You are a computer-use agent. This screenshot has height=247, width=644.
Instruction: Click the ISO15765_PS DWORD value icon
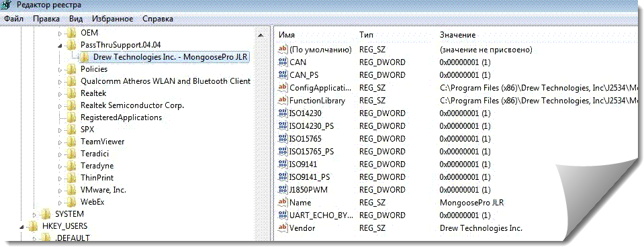[x=283, y=152]
